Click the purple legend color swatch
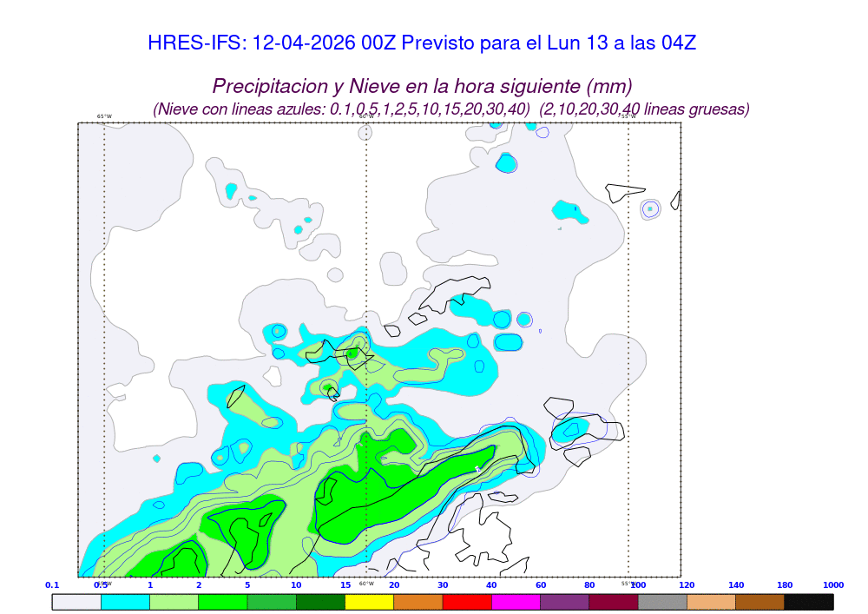This screenshot has width=868, height=614. click(x=564, y=601)
